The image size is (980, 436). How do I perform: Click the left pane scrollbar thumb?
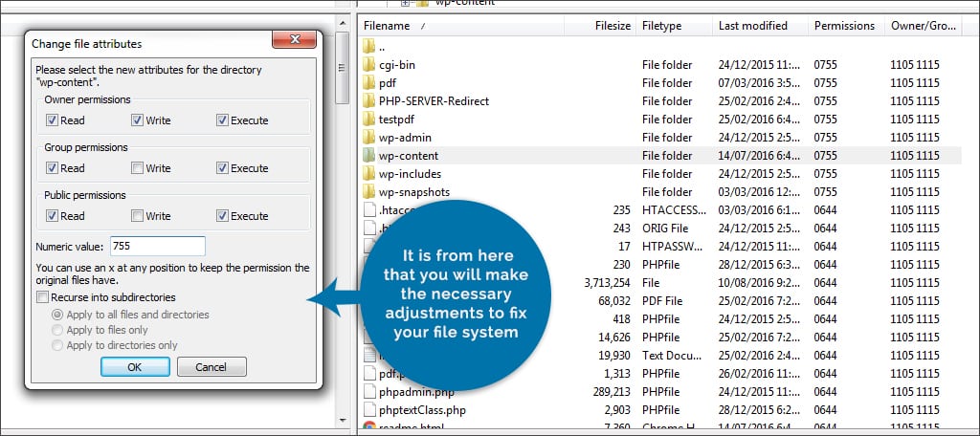click(x=342, y=68)
